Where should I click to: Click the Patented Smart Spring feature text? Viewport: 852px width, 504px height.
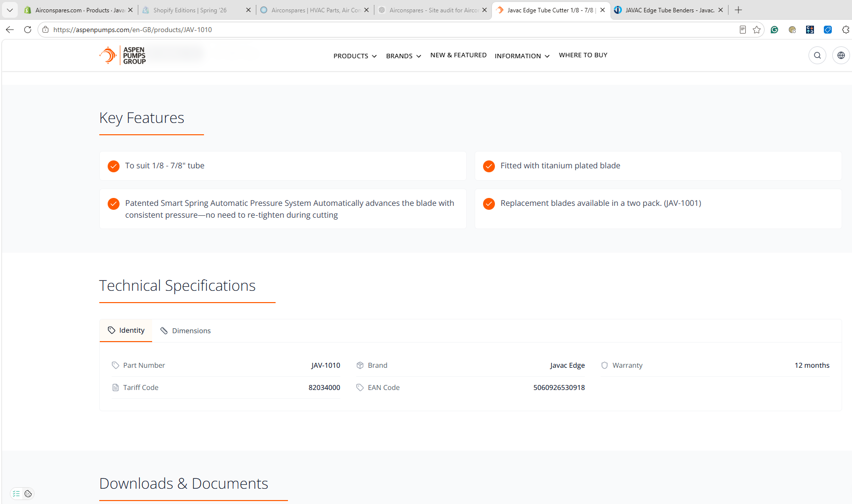(289, 209)
